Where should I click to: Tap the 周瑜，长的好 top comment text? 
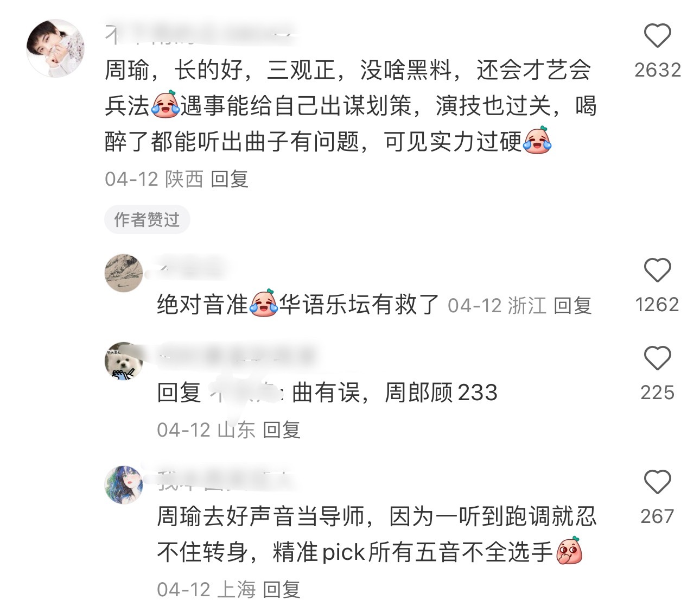click(351, 106)
